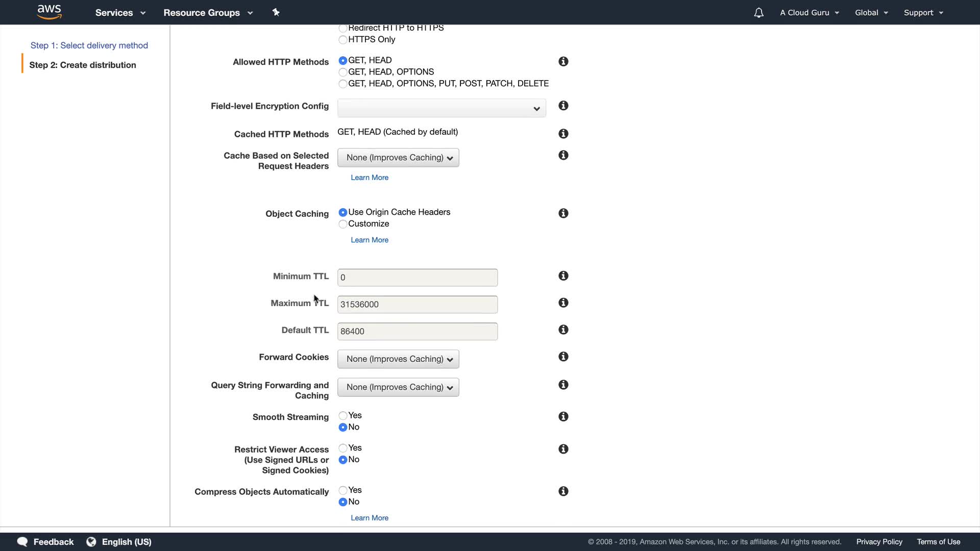Click info icon beside Minimum TTL
Screen dimensions: 980x551
click(563, 275)
